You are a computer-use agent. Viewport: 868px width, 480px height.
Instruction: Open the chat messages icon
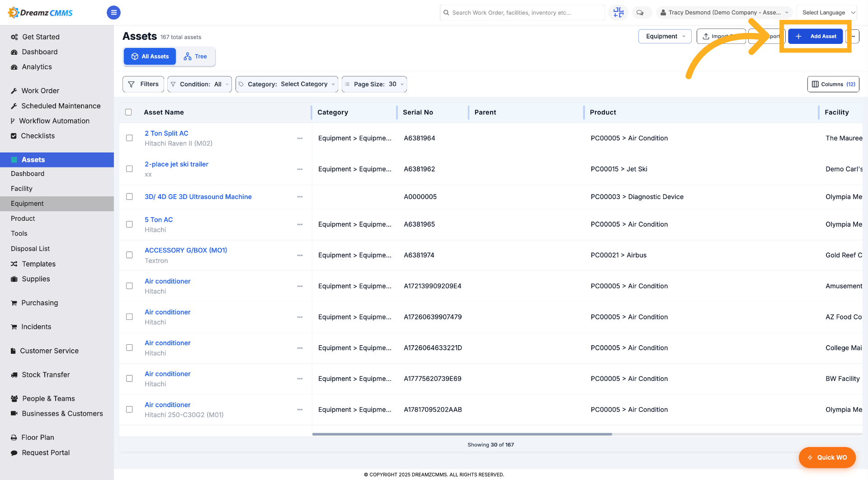coord(640,13)
